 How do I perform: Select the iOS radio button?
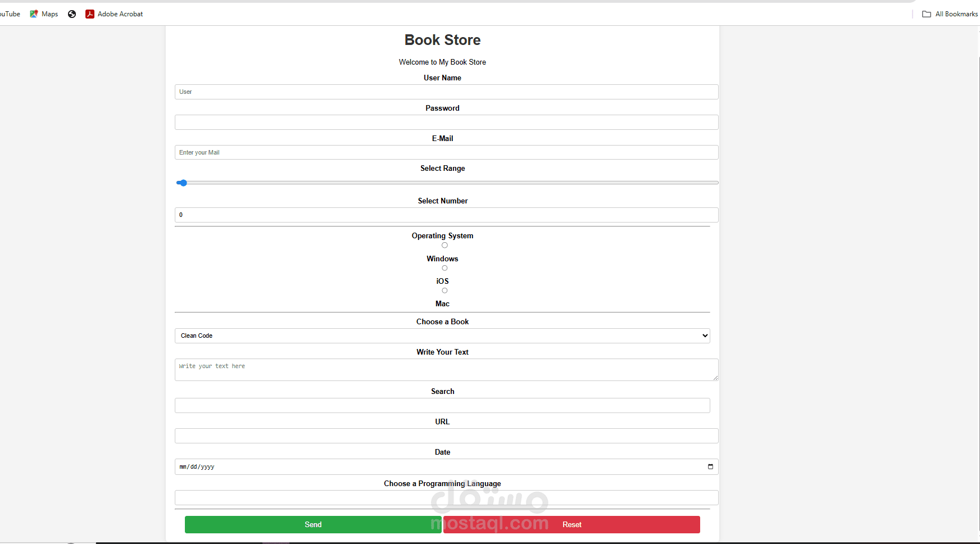coord(444,268)
